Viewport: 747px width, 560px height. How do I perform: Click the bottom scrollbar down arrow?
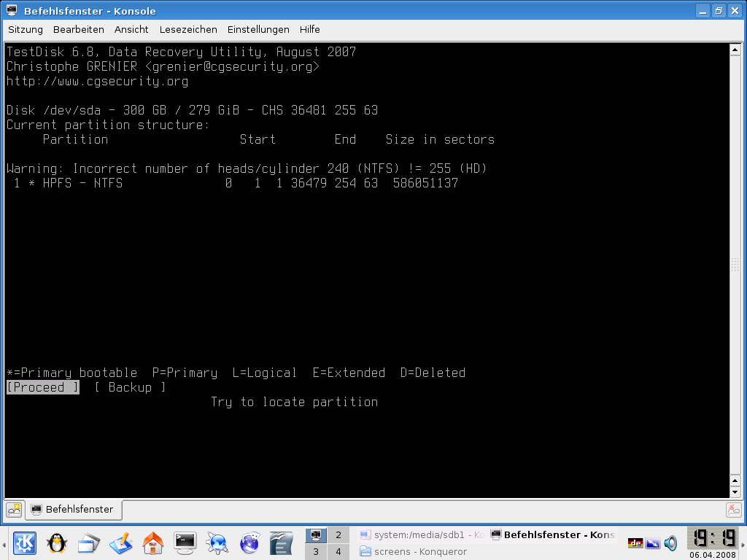tap(735, 492)
